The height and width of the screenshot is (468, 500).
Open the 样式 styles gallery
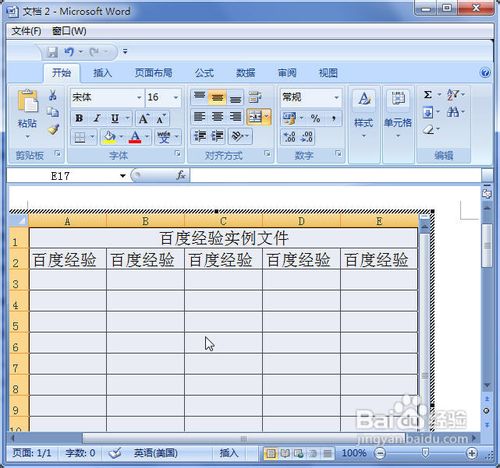pos(364,114)
